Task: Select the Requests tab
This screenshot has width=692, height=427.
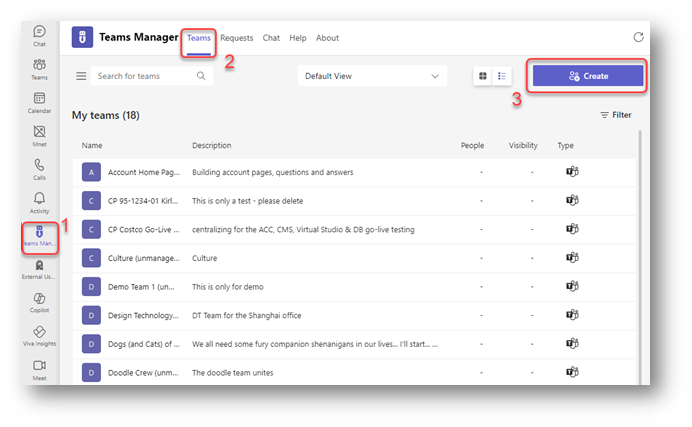Action: 237,38
